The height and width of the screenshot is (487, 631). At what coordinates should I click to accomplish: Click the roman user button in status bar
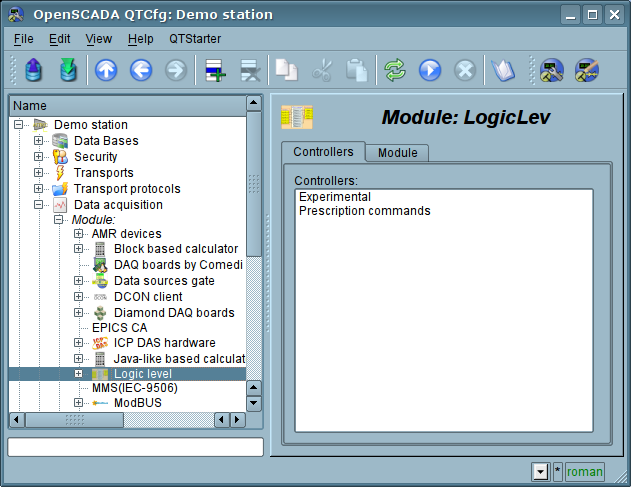coord(585,472)
